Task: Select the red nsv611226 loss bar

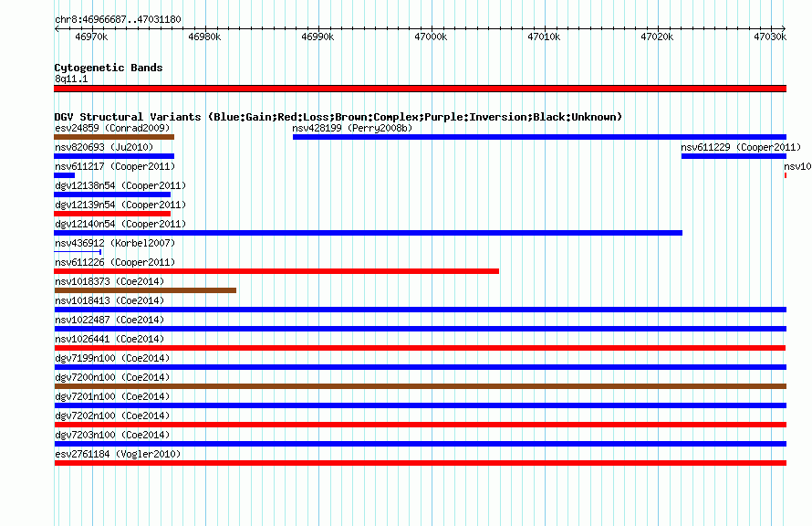Action: click(276, 271)
